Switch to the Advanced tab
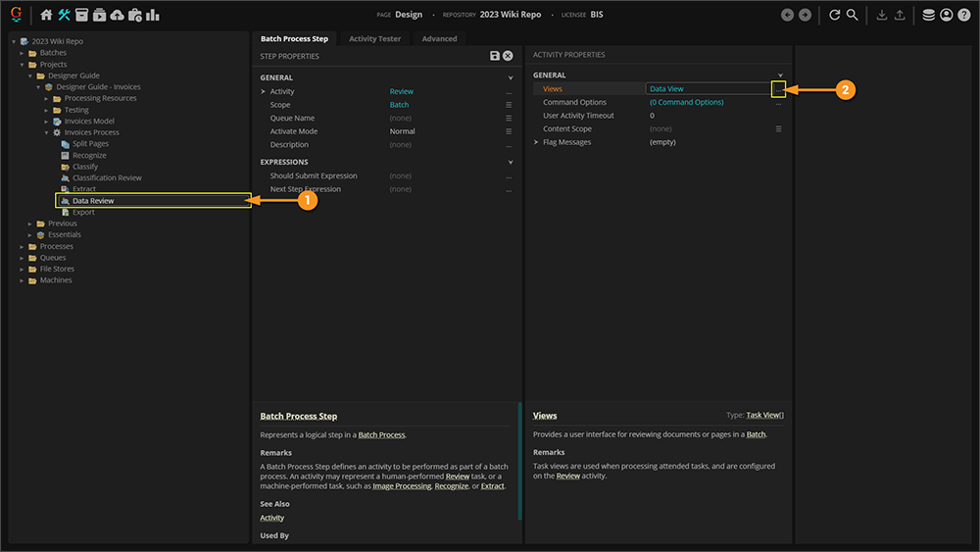Image resolution: width=980 pixels, height=552 pixels. (x=439, y=38)
